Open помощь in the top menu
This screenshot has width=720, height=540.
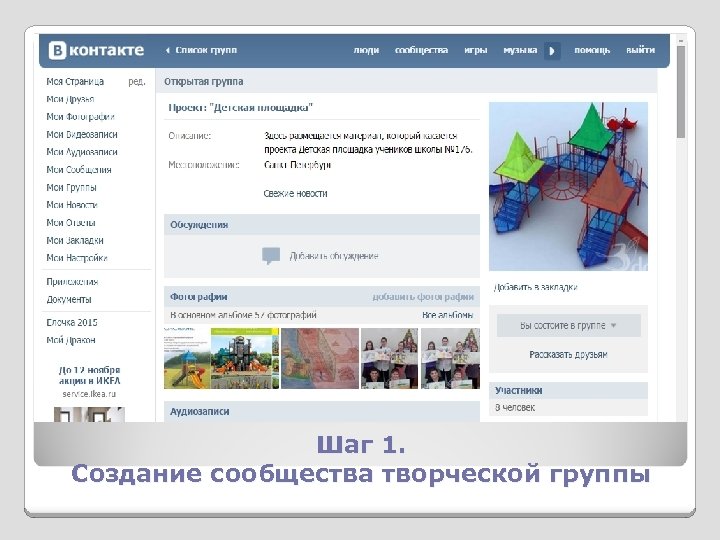(592, 50)
